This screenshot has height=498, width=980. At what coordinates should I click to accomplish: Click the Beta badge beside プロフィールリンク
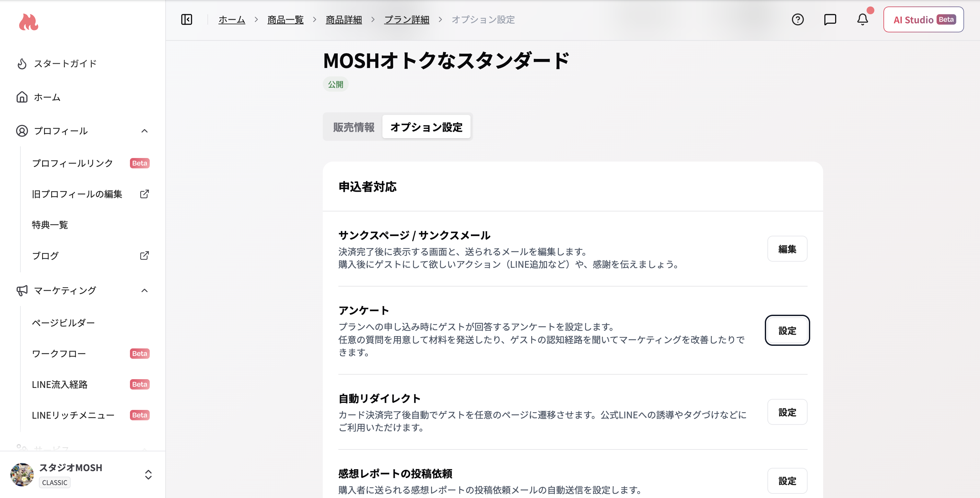[140, 163]
